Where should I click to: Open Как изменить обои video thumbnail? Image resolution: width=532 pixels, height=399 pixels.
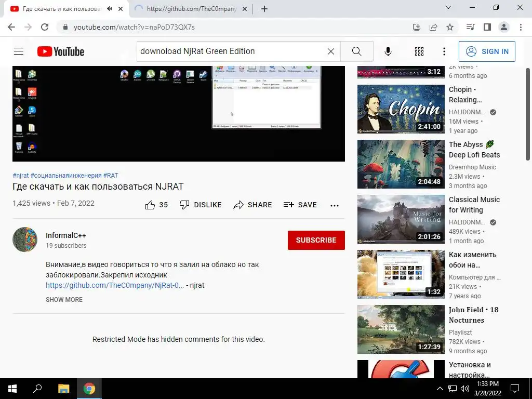[401, 274]
